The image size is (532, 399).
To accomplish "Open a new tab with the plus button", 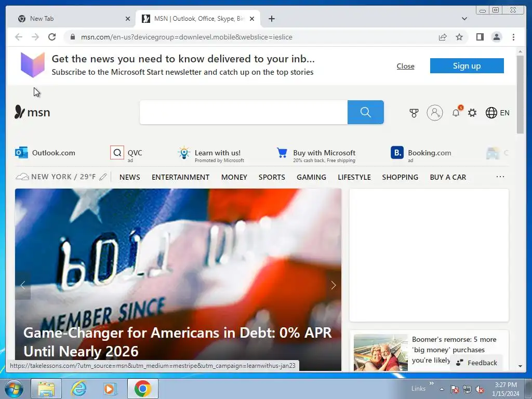I will pos(271,19).
